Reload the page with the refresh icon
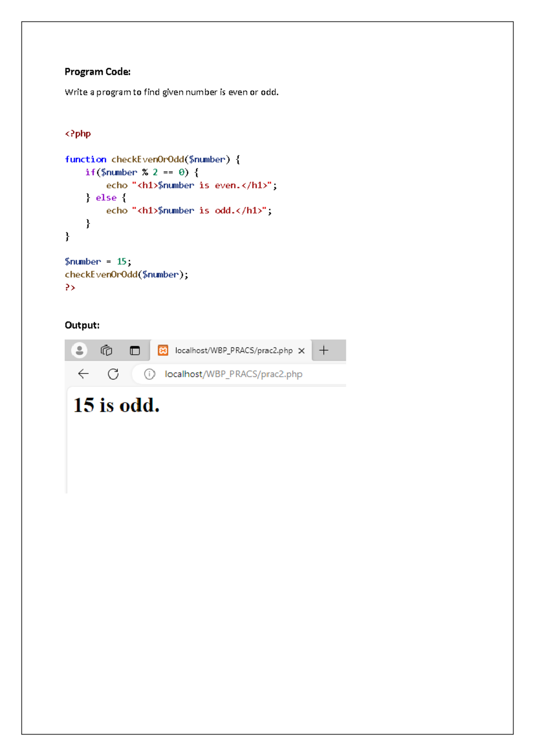The width and height of the screenshot is (535, 756). [113, 374]
